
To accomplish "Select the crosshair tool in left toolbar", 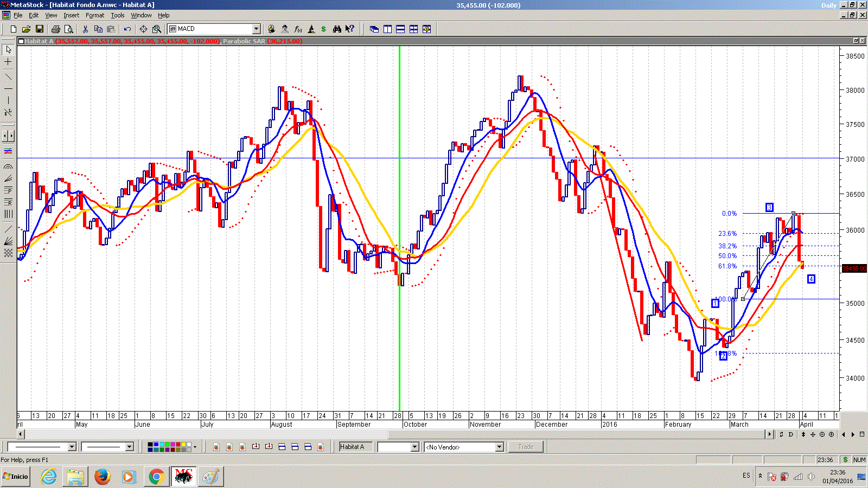I will click(8, 62).
